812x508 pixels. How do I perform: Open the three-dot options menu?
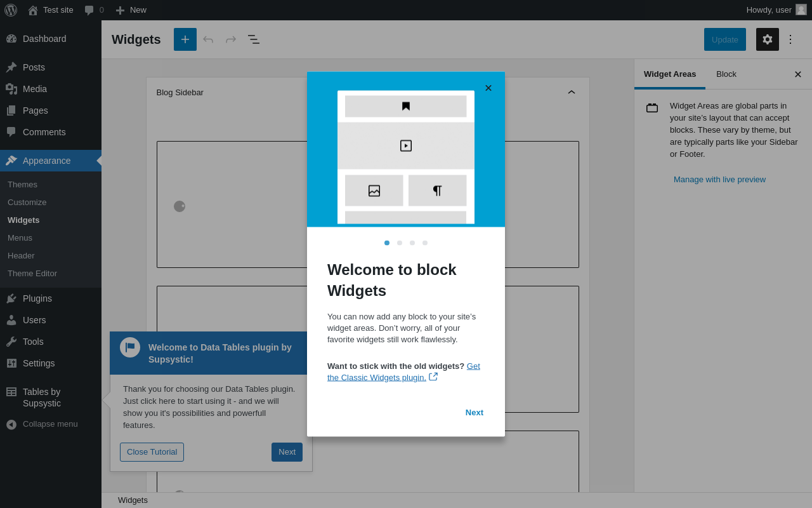[x=790, y=39]
